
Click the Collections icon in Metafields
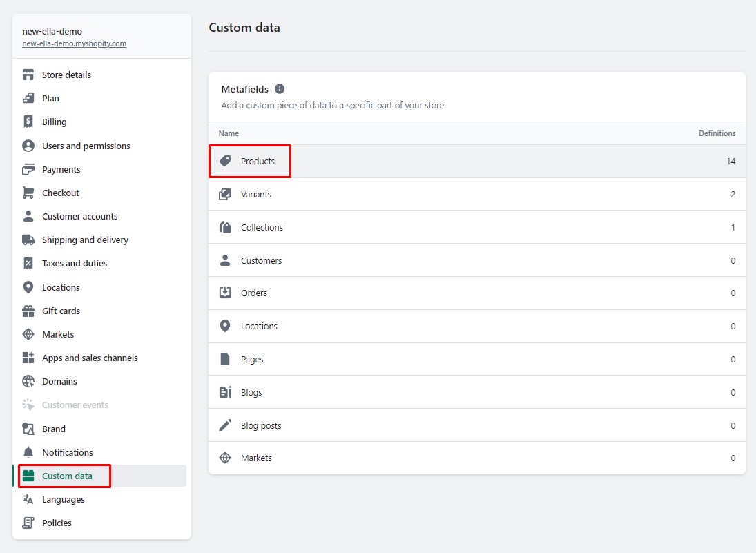pos(225,227)
